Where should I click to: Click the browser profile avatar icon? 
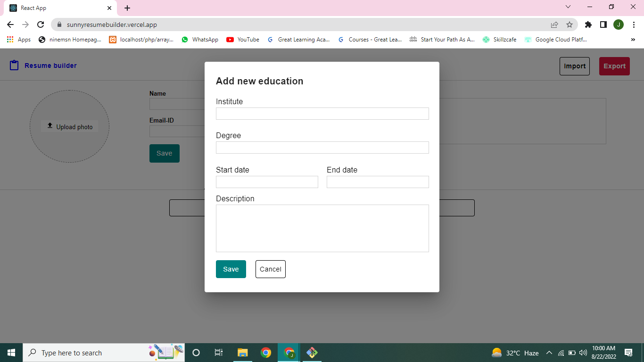(619, 24)
